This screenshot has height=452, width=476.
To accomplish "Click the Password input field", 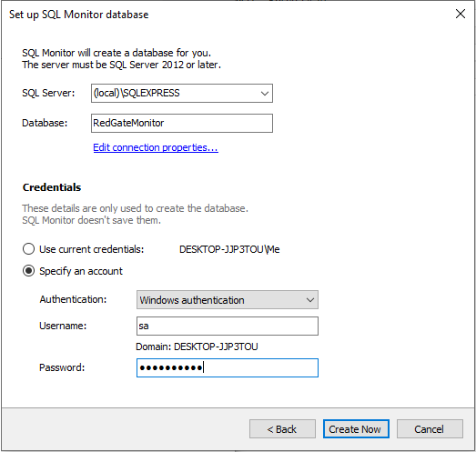I will (228, 368).
